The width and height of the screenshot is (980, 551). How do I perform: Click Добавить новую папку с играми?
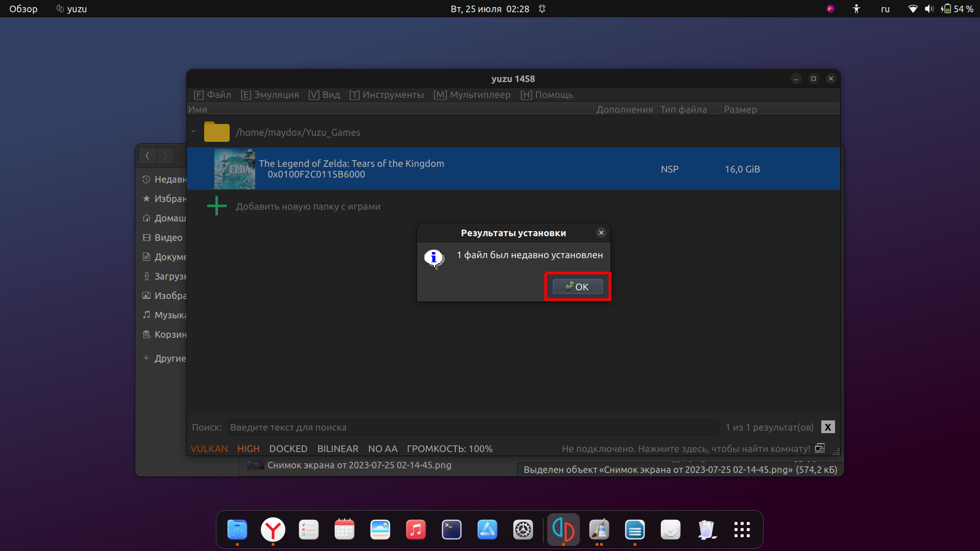click(x=308, y=207)
